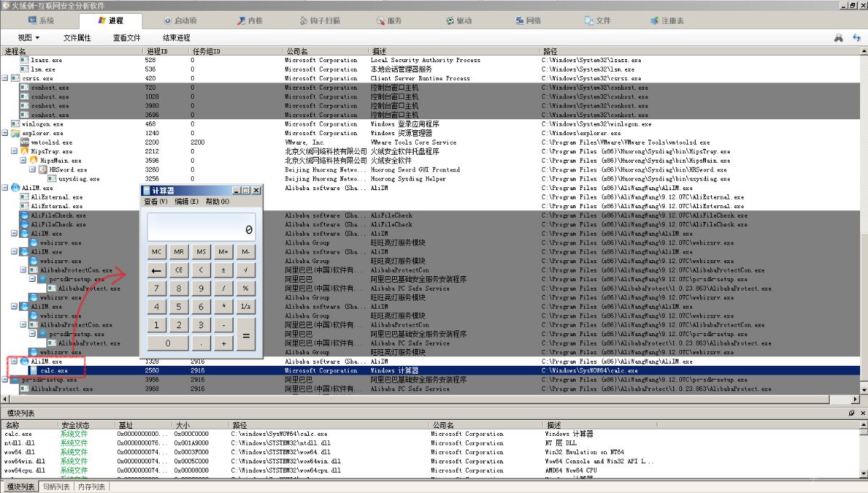This screenshot has height=493, width=868.
Task: Click the 查看文件 toolbar button
Action: tap(127, 38)
